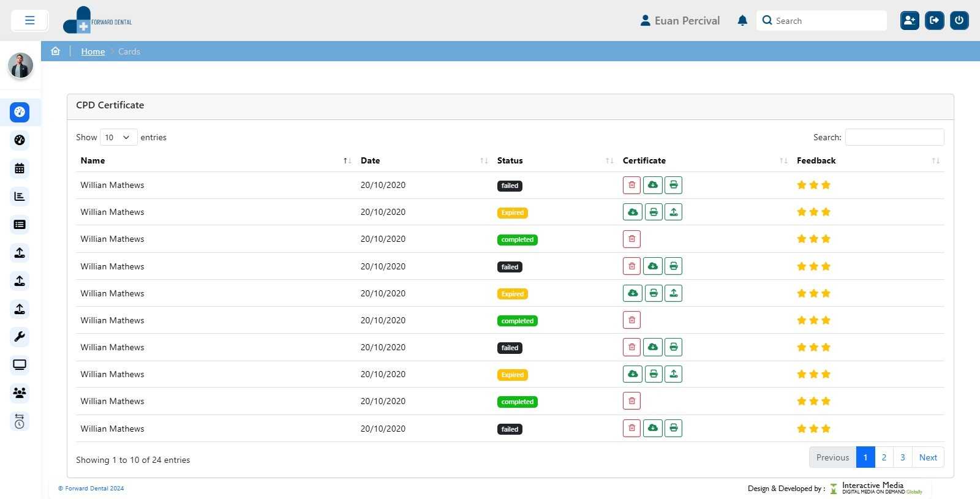Click the monitor icon in sidebar

click(x=20, y=365)
